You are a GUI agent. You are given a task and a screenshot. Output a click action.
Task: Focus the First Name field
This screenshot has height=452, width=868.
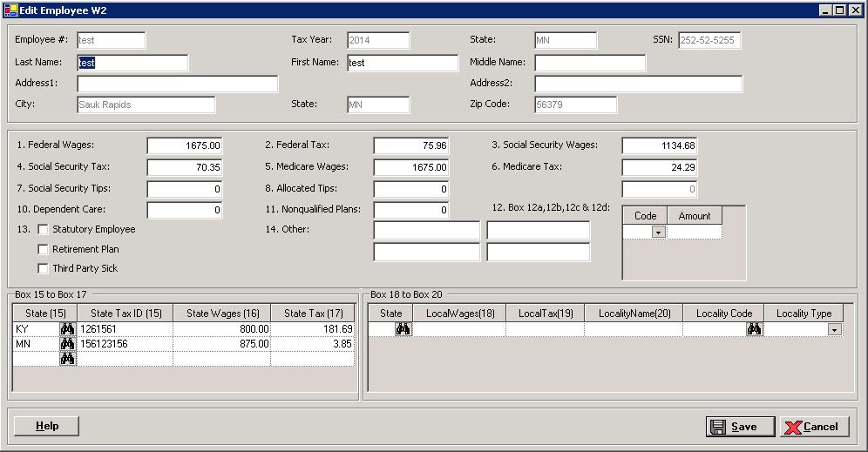[x=403, y=63]
